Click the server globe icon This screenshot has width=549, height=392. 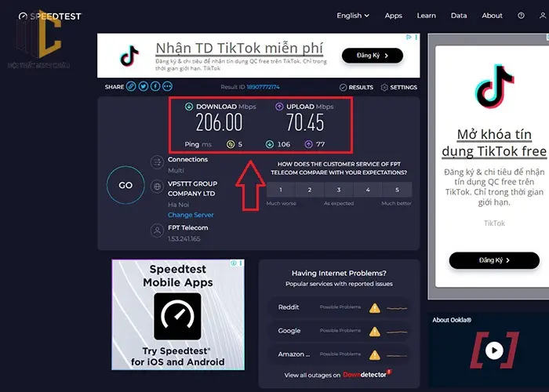click(x=157, y=187)
